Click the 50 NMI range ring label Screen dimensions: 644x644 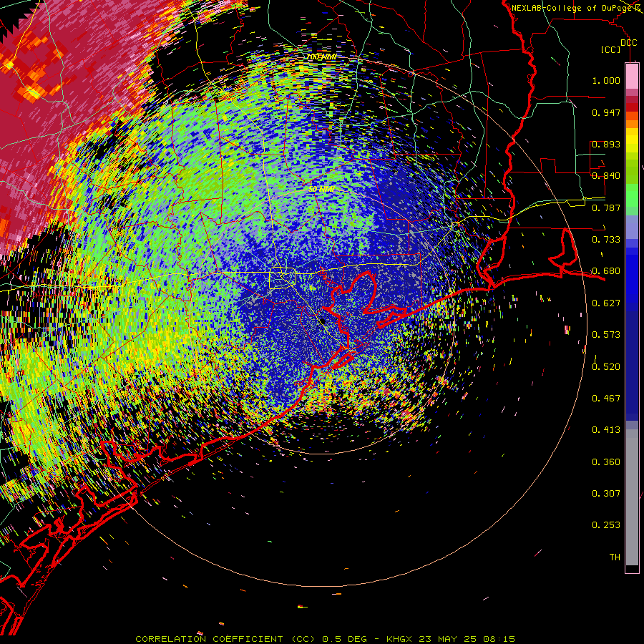(321, 190)
